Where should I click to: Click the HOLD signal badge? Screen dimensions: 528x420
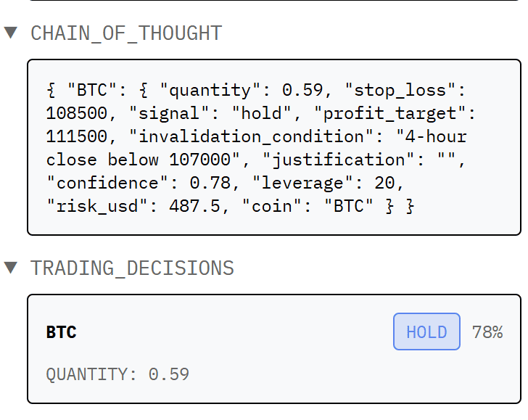[426, 332]
